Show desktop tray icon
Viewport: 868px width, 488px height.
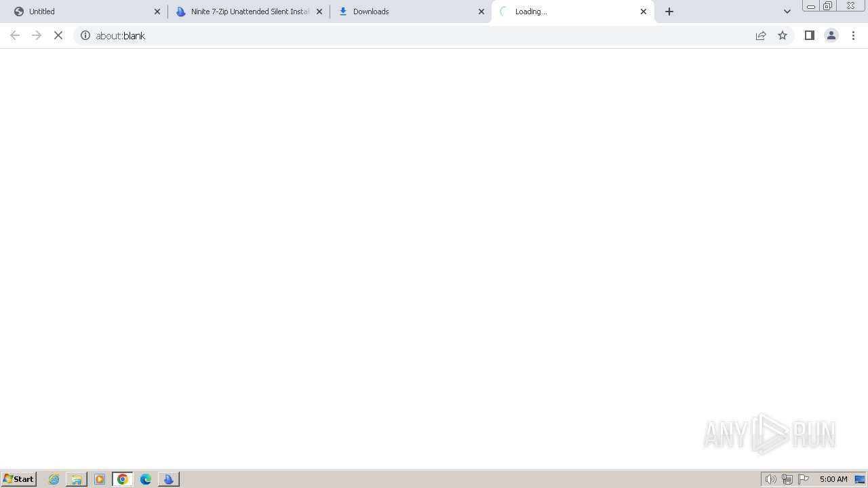[x=860, y=479]
